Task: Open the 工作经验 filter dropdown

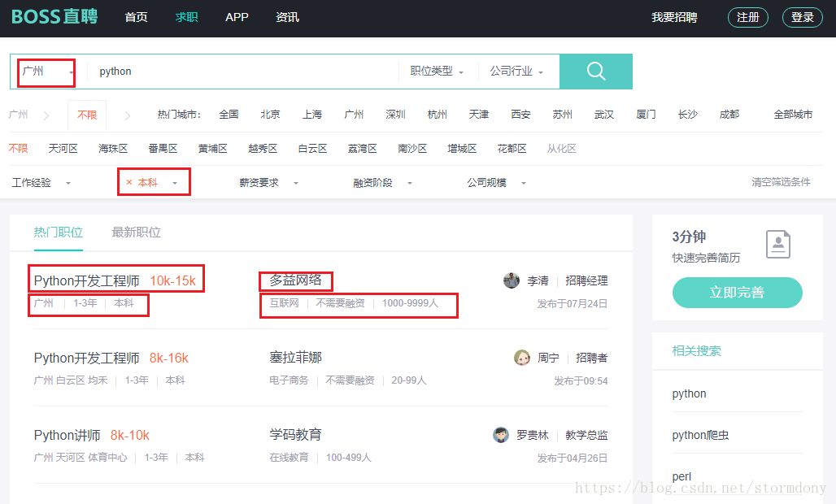Action: (41, 183)
